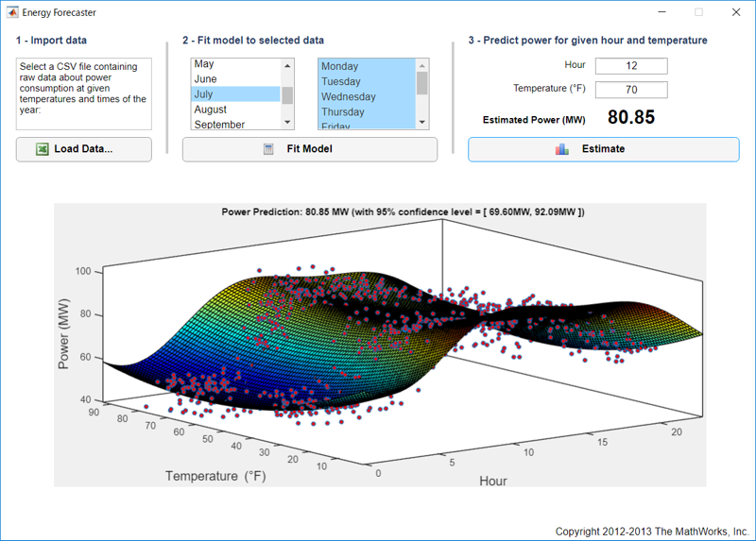Image resolution: width=756 pixels, height=541 pixels.
Task: Click the Hour input field
Action: pyautogui.click(x=631, y=66)
